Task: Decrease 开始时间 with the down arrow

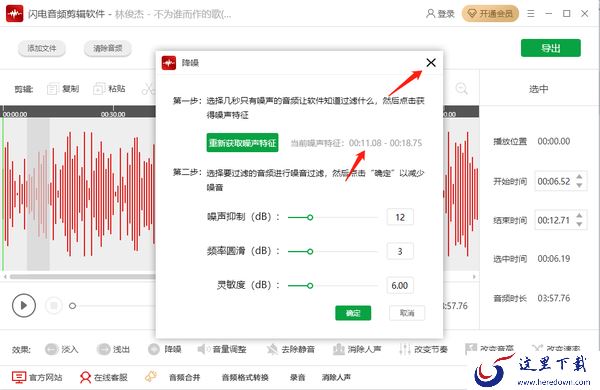Action: [579, 186]
